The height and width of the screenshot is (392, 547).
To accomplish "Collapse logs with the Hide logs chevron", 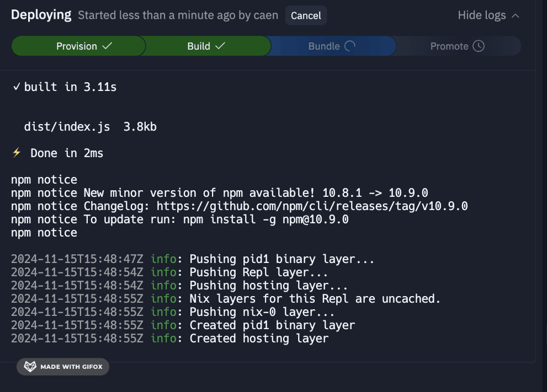I will (x=516, y=15).
